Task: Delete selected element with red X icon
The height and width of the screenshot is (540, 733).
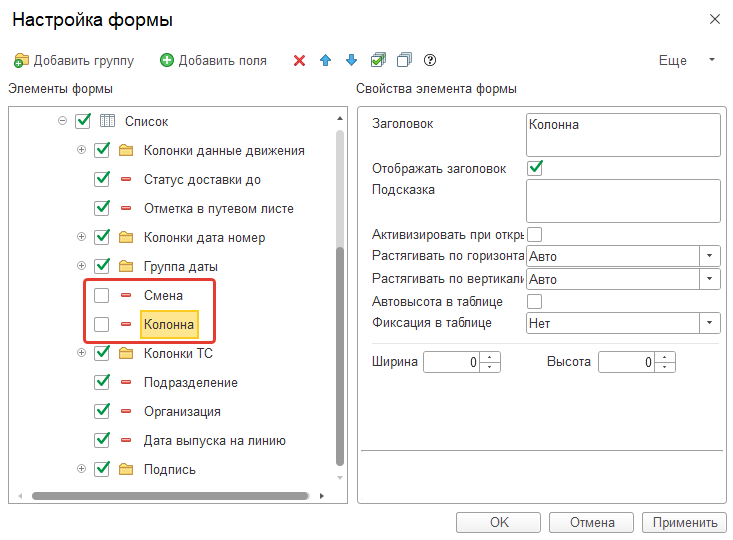Action: click(x=299, y=60)
